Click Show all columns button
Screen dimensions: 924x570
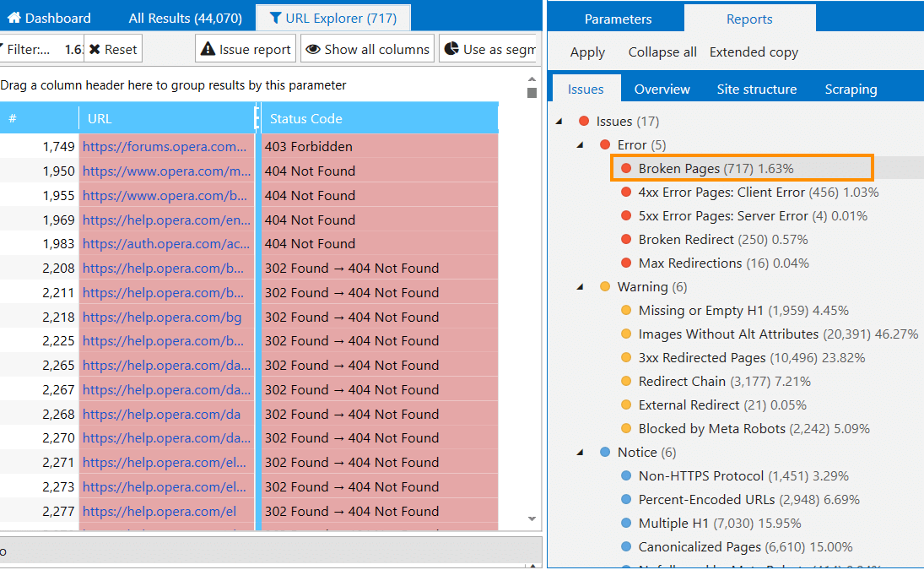tap(368, 49)
